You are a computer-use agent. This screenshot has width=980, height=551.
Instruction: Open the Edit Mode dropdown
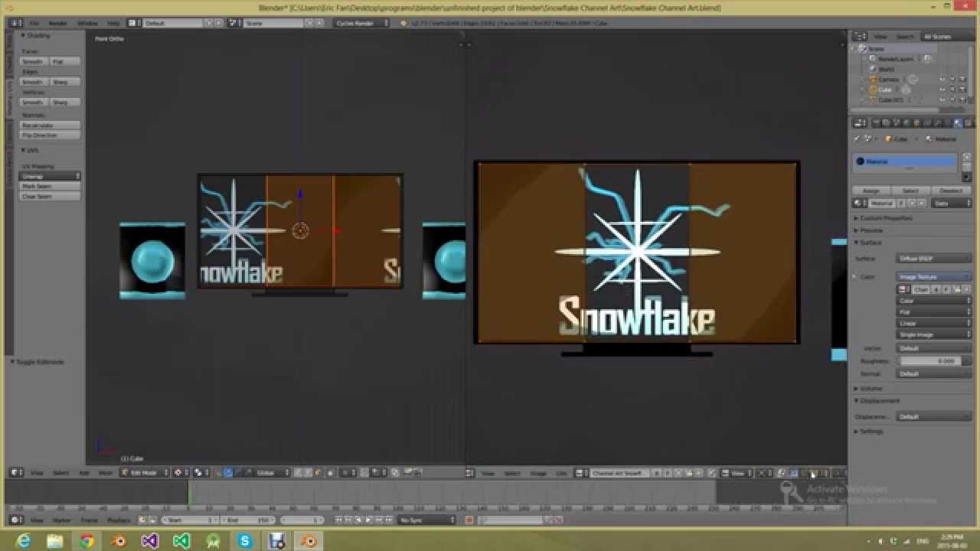coord(144,473)
